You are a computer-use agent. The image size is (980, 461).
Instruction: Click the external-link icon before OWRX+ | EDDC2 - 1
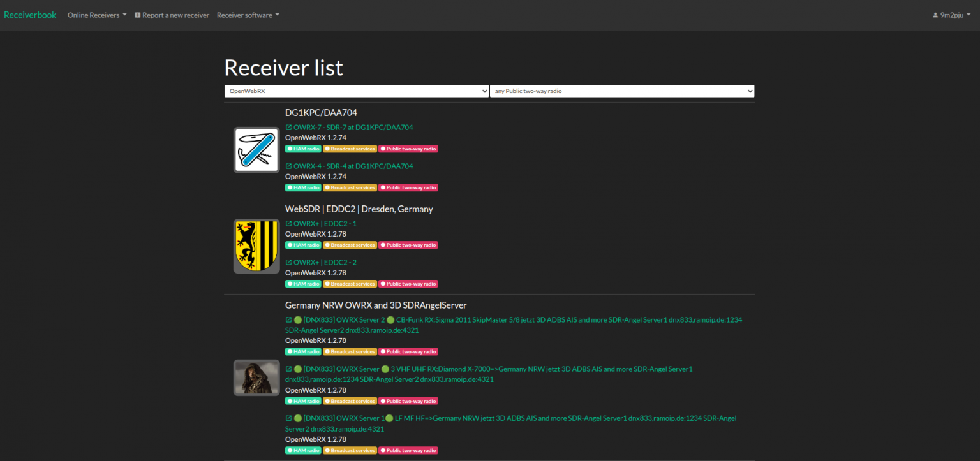288,223
